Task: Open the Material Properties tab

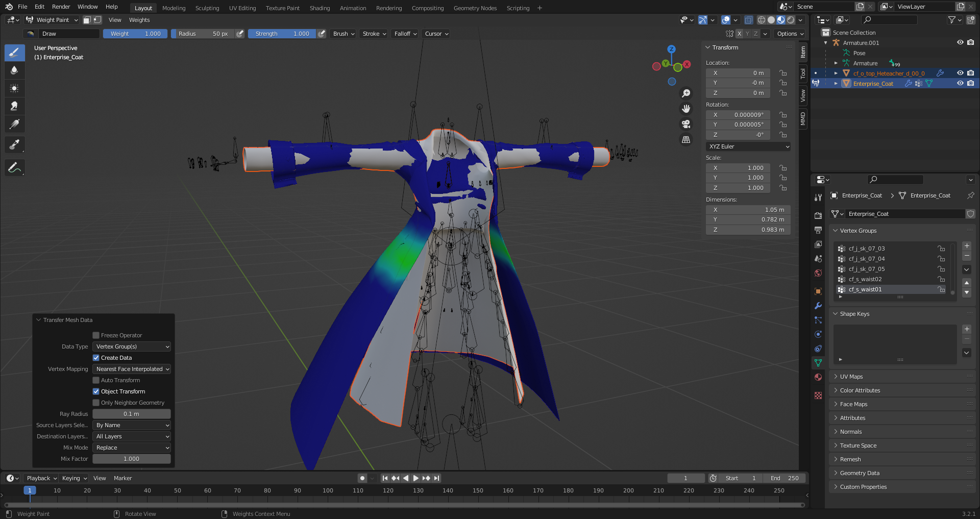Action: 818,377
